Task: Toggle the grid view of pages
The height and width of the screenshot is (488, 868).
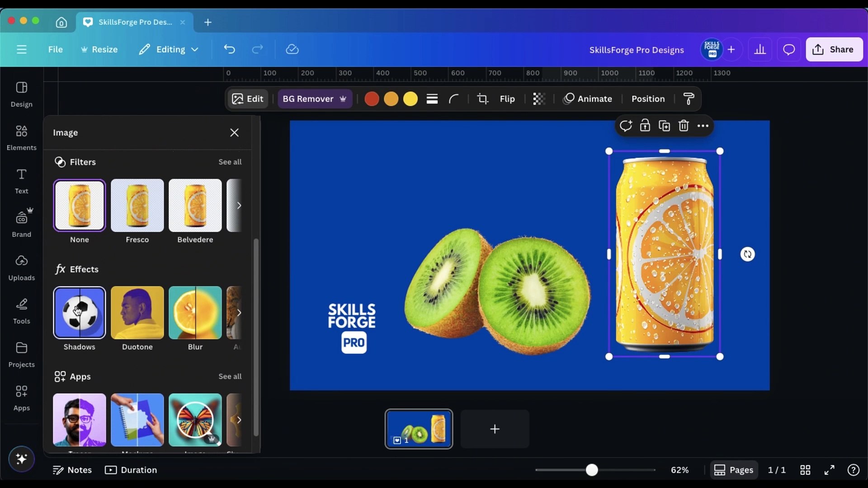Action: click(806, 470)
